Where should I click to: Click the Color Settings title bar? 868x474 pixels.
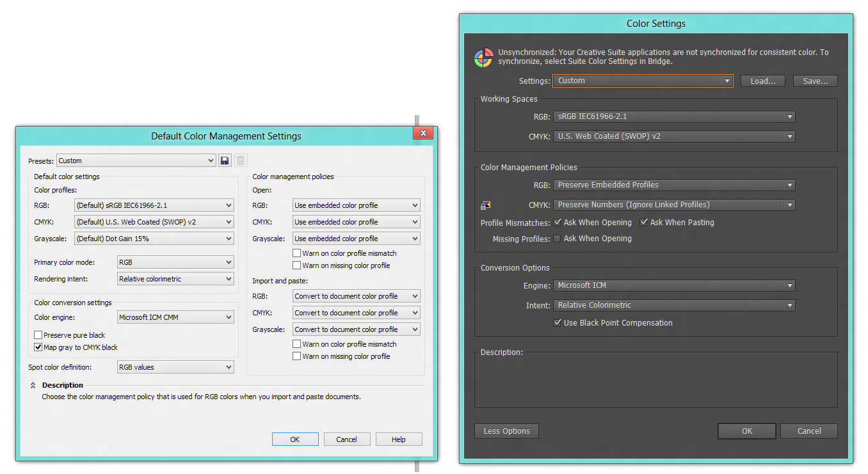pyautogui.click(x=656, y=24)
